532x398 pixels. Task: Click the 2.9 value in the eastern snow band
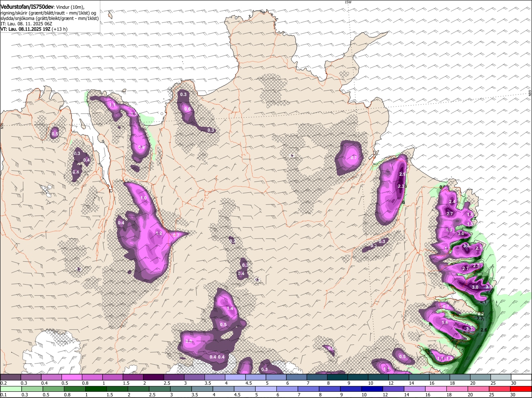pos(402,174)
